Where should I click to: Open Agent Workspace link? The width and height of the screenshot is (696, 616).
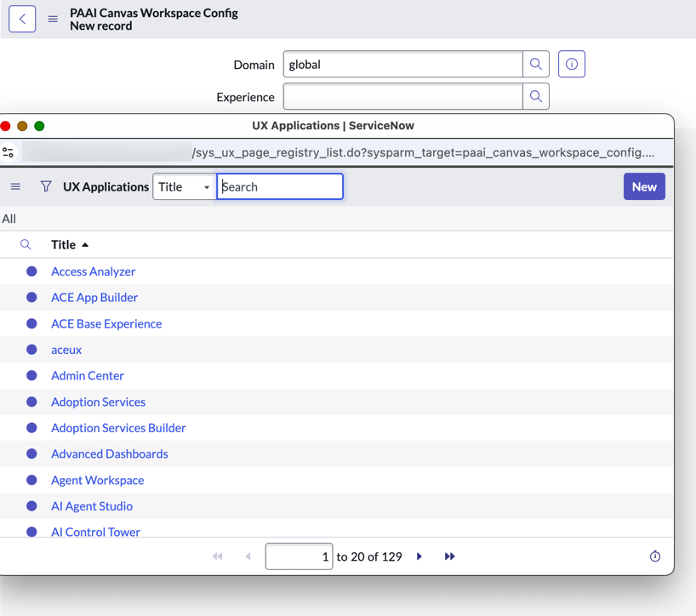98,480
